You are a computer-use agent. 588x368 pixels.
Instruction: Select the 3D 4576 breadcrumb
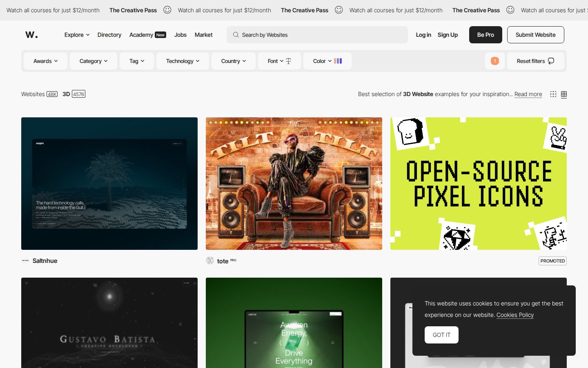[x=74, y=94]
